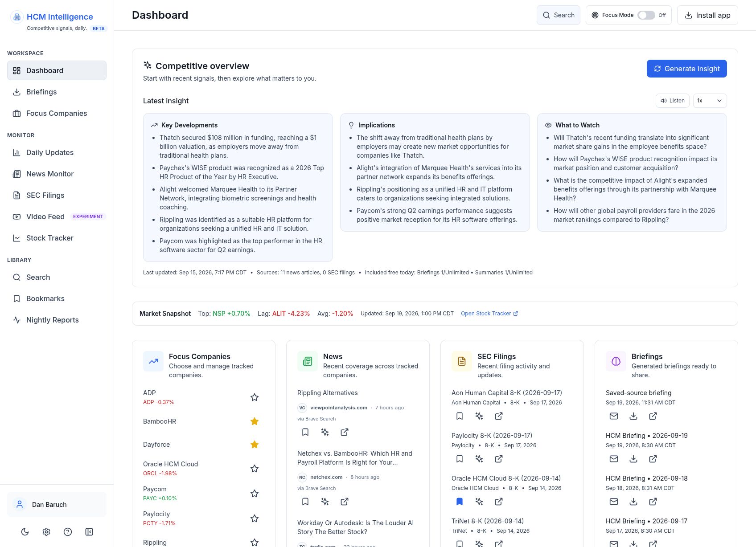Listen to the latest insight
Viewport: 756px width, 547px height.
coord(672,101)
